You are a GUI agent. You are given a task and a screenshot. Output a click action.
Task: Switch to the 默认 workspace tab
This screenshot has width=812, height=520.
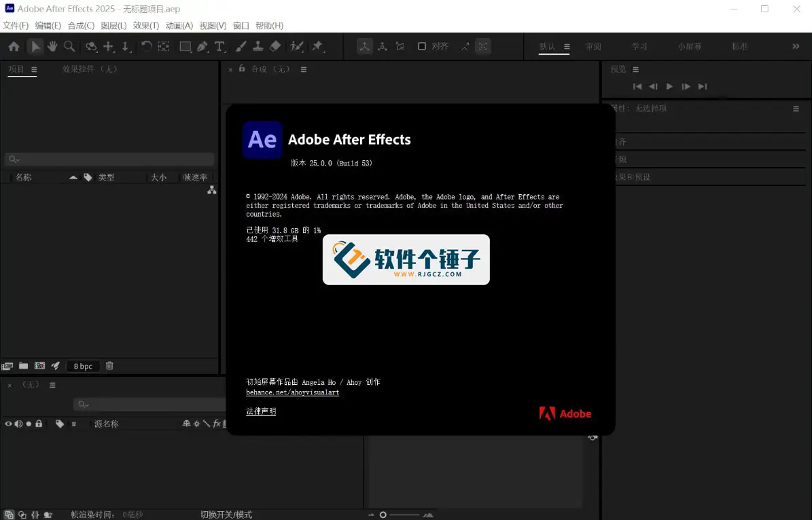pos(547,47)
